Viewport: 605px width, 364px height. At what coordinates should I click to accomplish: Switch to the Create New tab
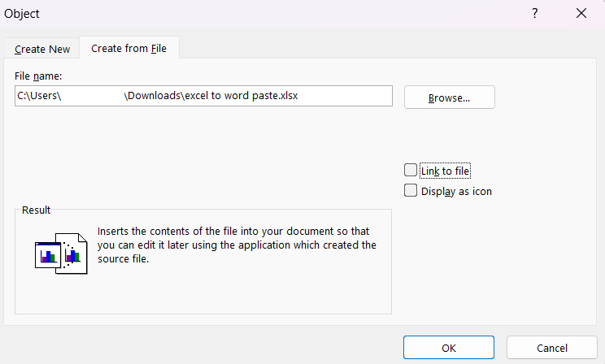[42, 49]
